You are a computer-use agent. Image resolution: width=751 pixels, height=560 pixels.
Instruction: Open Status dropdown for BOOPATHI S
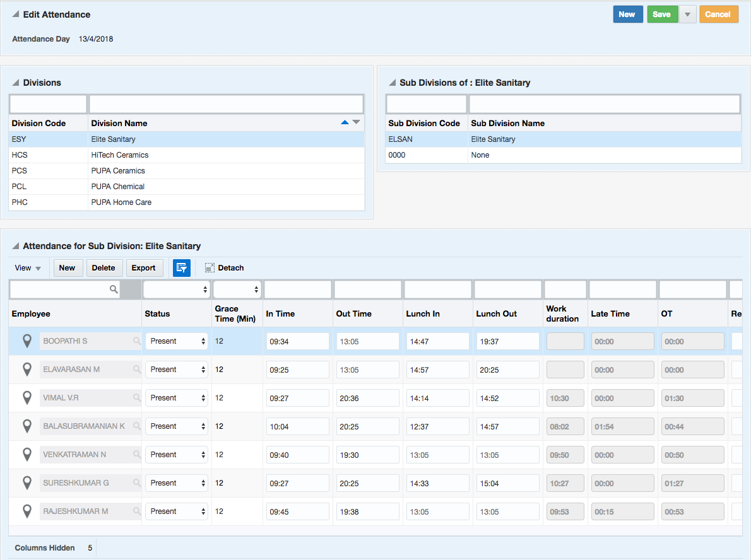click(x=176, y=341)
